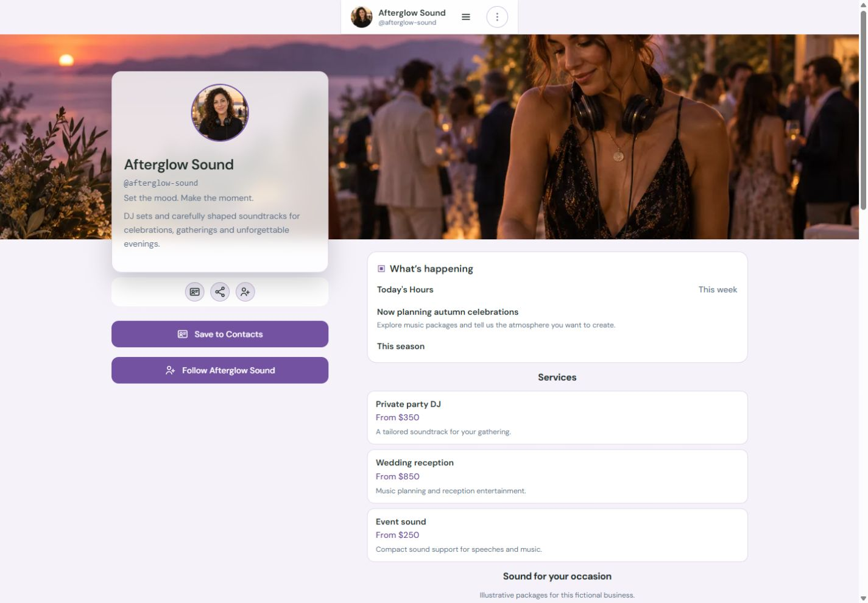Click the add-person follow icon
Image resolution: width=868 pixels, height=603 pixels.
click(245, 292)
